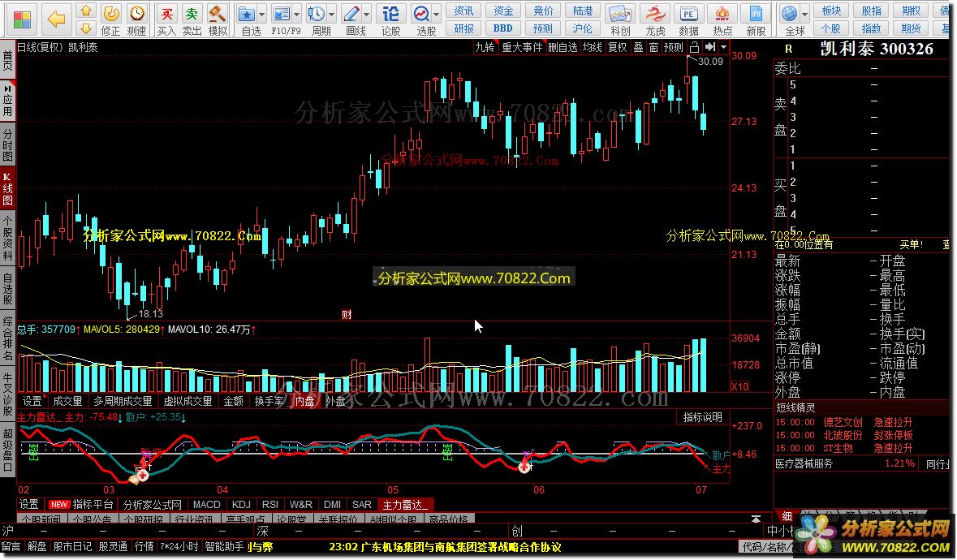The height and width of the screenshot is (560, 957).
Task: Toggle 复权 price adjustment on chart
Action: point(618,47)
